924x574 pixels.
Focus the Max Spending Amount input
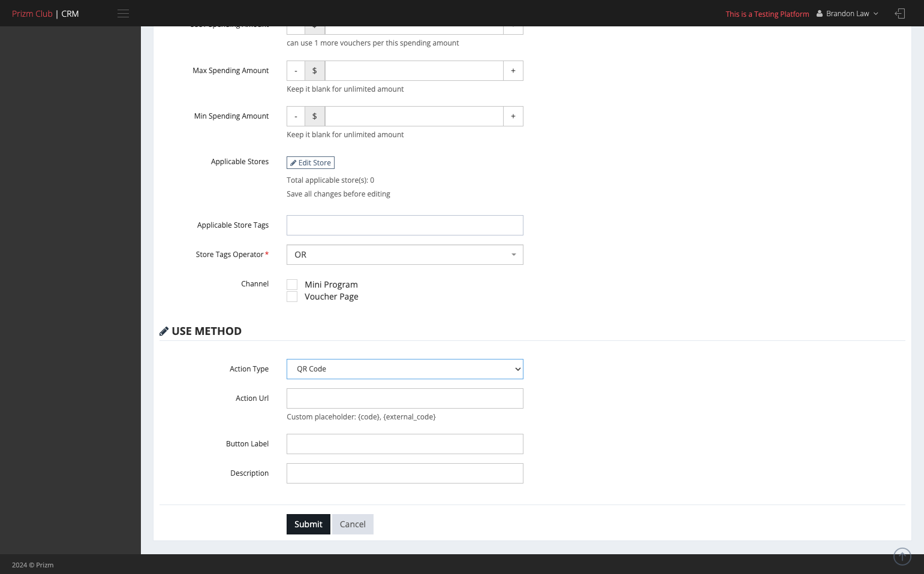[x=414, y=71]
